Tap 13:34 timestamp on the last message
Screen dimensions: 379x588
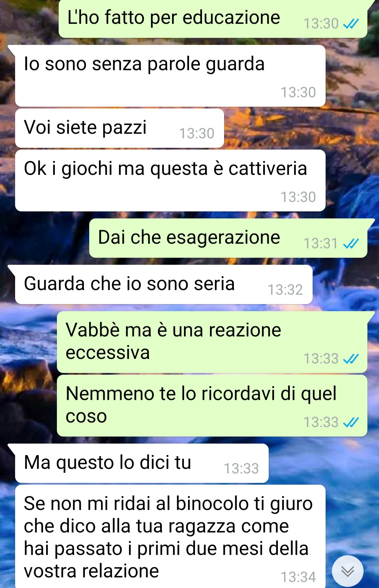(298, 577)
